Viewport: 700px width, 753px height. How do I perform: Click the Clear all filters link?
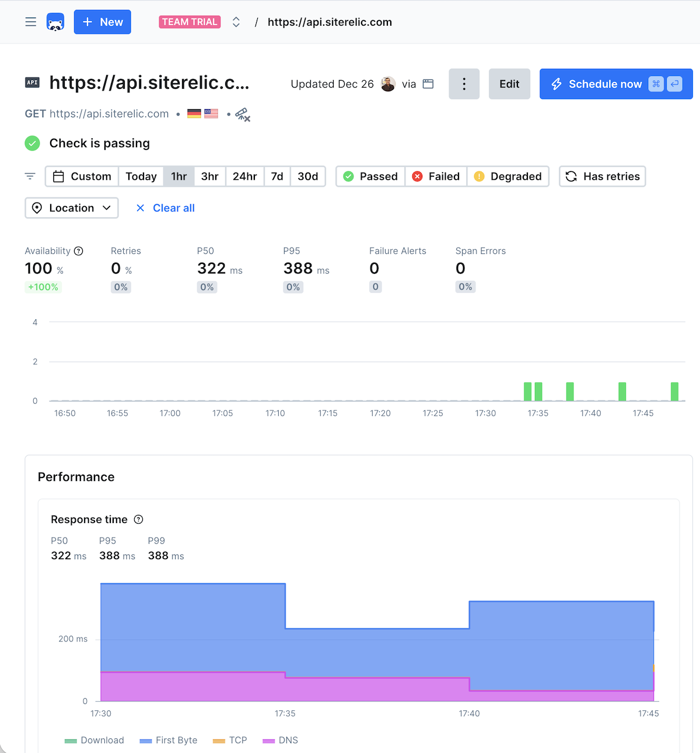tap(166, 208)
